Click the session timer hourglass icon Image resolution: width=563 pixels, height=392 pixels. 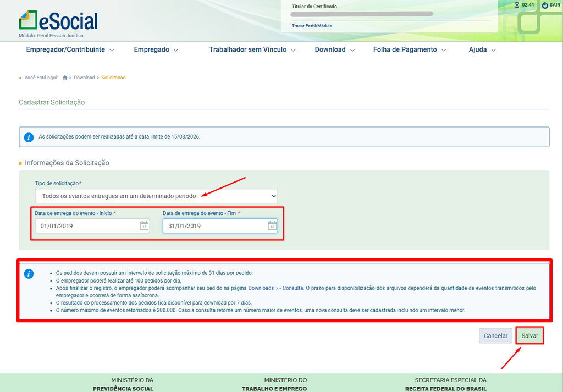click(x=517, y=5)
